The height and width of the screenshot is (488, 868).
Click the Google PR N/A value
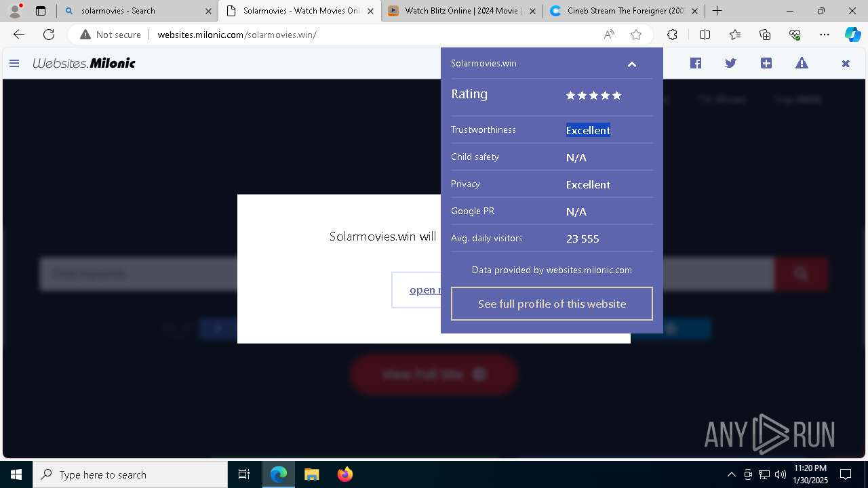point(576,211)
